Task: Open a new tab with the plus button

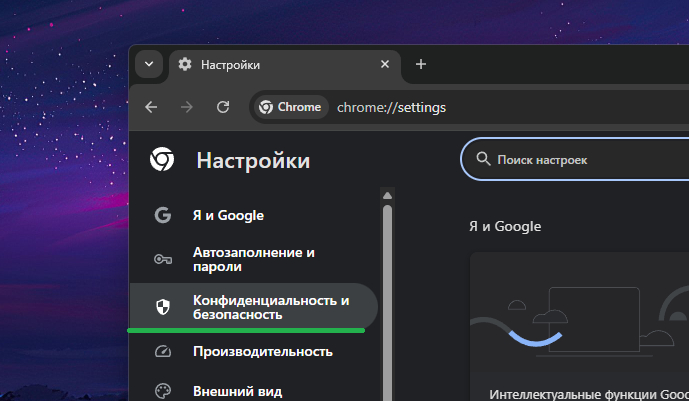Action: (x=421, y=64)
